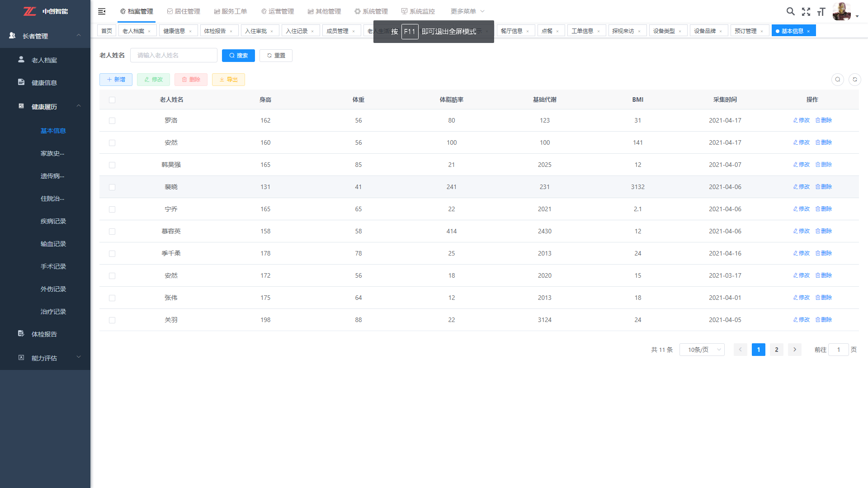The image size is (868, 488).
Task: Open 体检报告 from the sidebar
Action: pyautogui.click(x=44, y=334)
